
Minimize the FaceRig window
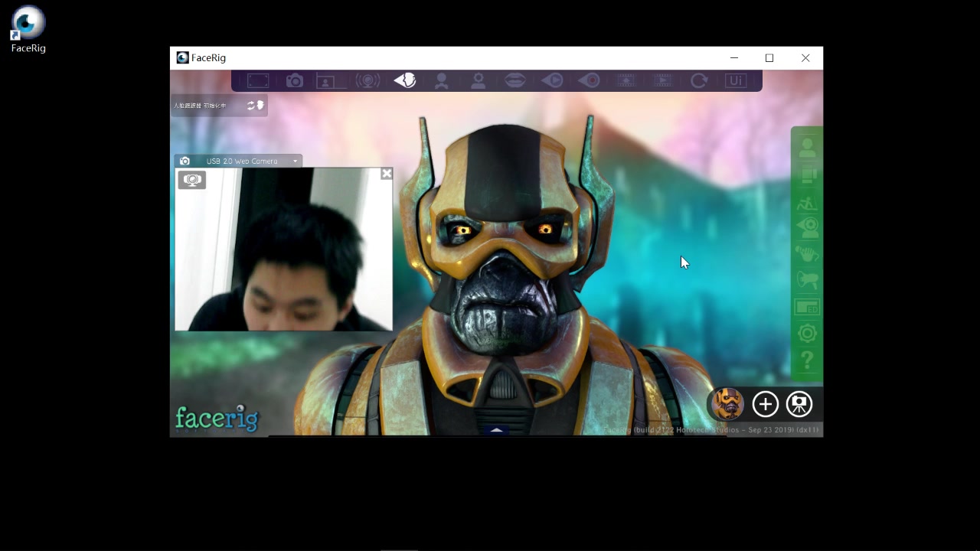tap(734, 58)
